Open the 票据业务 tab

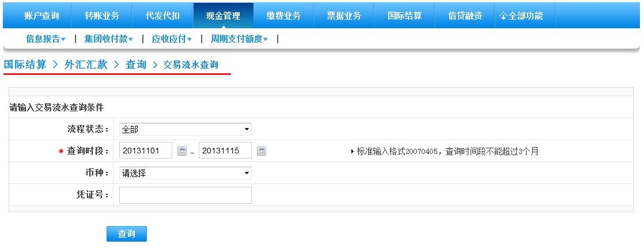tap(344, 16)
